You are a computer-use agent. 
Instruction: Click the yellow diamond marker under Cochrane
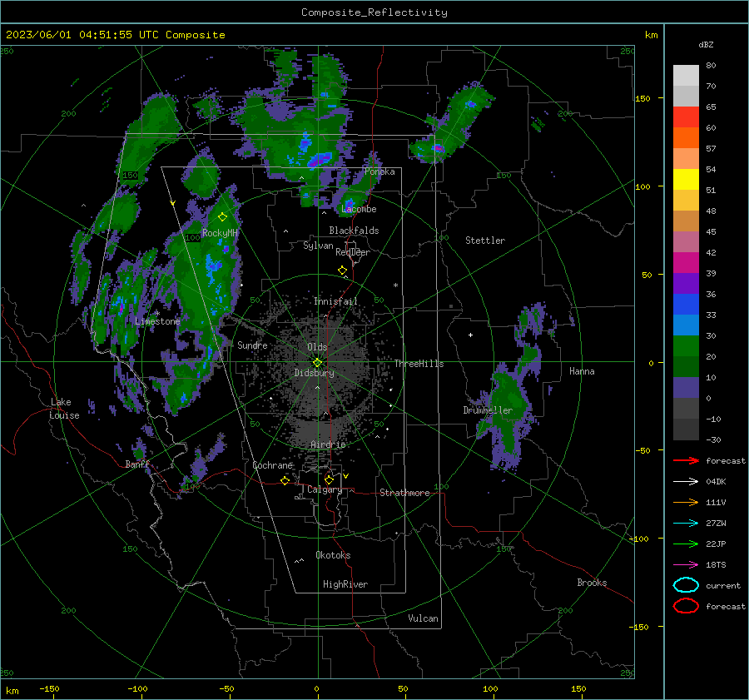[285, 480]
